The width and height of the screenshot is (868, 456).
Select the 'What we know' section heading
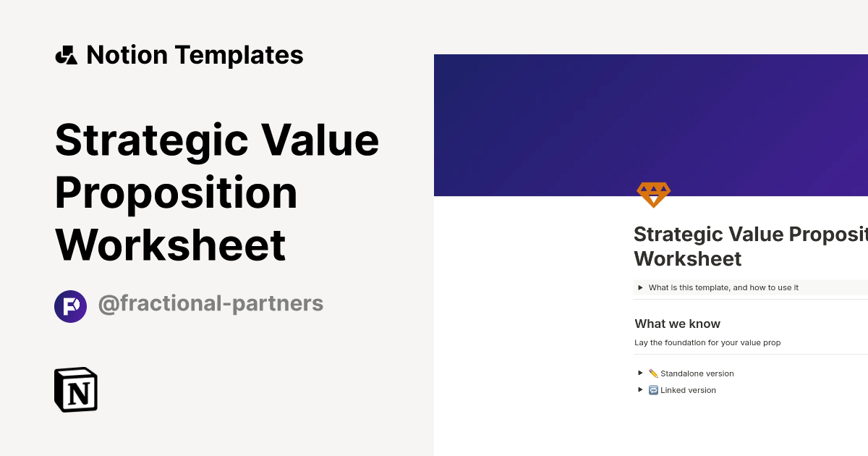point(677,324)
